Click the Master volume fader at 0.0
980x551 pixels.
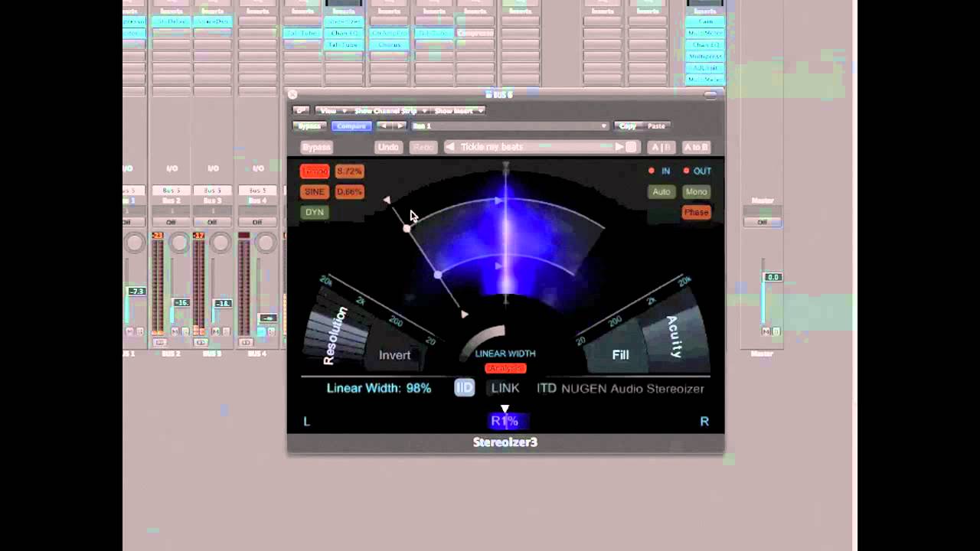(x=773, y=277)
